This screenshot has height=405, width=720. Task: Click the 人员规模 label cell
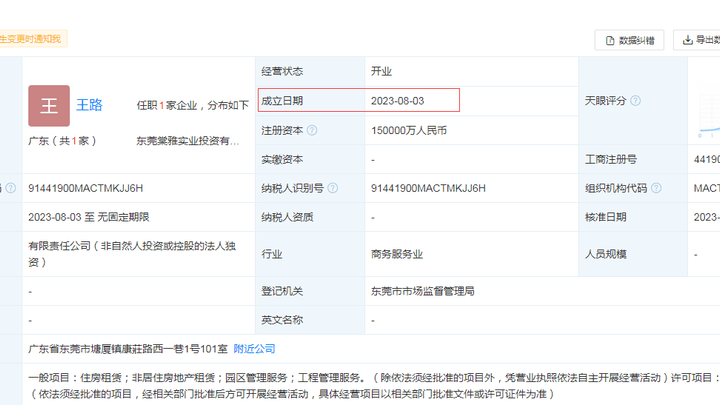coord(633,254)
